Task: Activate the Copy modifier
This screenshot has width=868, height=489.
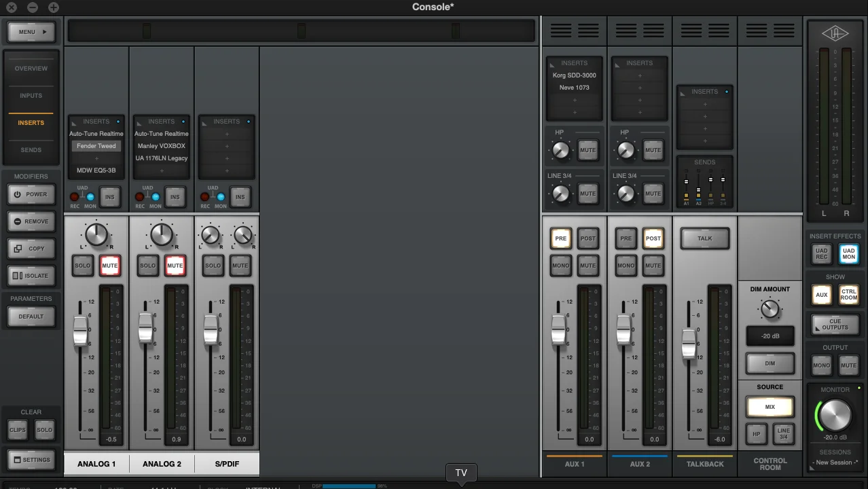Action: click(31, 249)
